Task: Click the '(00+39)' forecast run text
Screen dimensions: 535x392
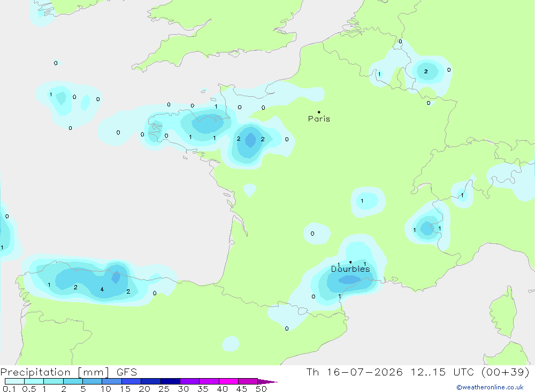Action: 506,372
